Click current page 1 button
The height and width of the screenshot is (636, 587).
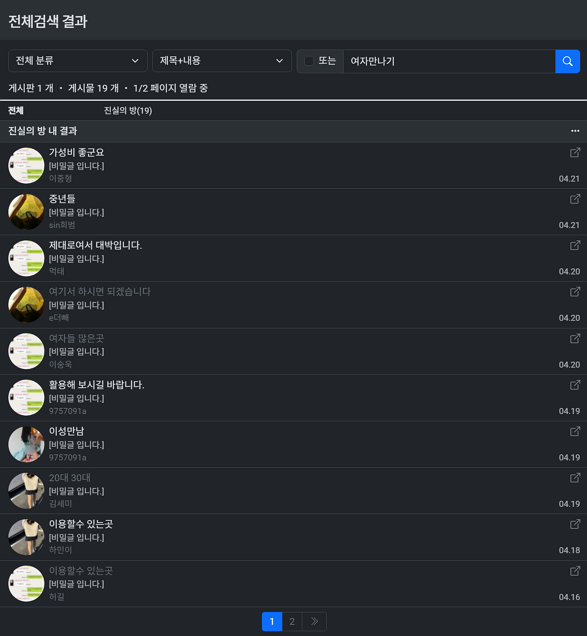[x=272, y=621]
